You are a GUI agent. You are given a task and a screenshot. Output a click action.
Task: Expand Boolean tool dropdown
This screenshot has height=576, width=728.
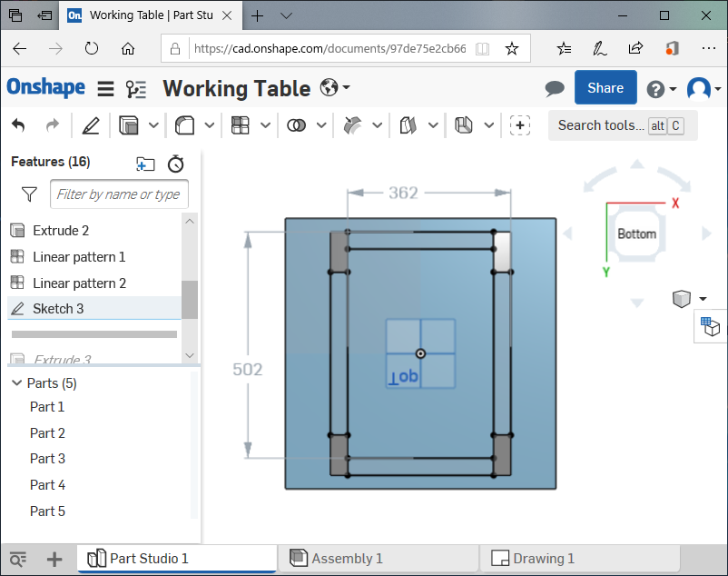pos(321,125)
